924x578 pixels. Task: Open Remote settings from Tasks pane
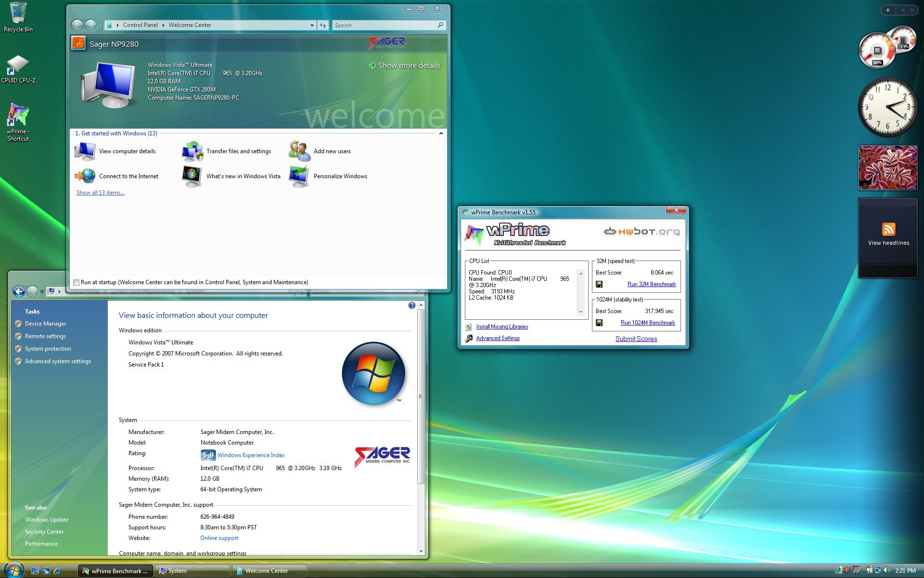point(45,336)
